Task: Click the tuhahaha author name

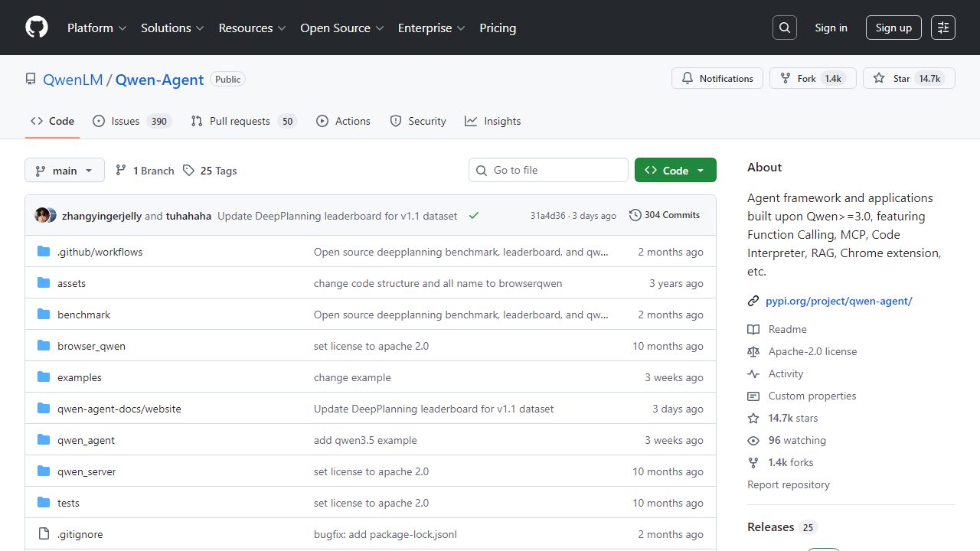Action: pyautogui.click(x=188, y=216)
